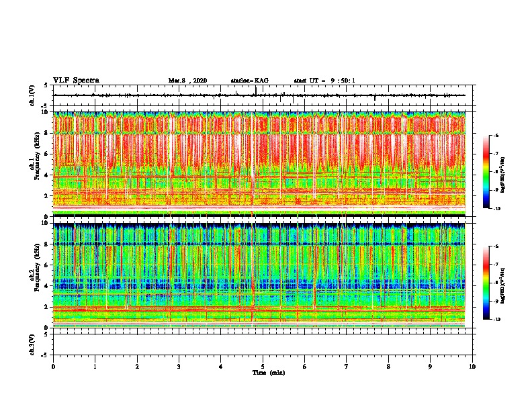Click the ch.1 voltage waveform trace panel
The image size is (532, 411).
pos(264,95)
